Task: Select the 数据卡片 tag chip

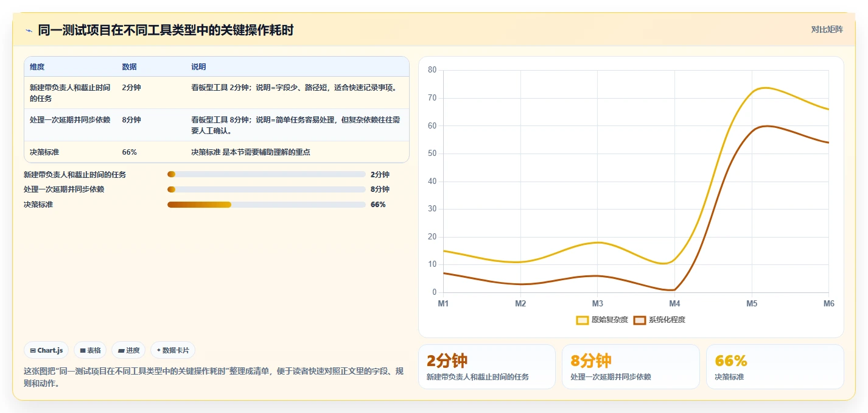Action: click(x=173, y=350)
